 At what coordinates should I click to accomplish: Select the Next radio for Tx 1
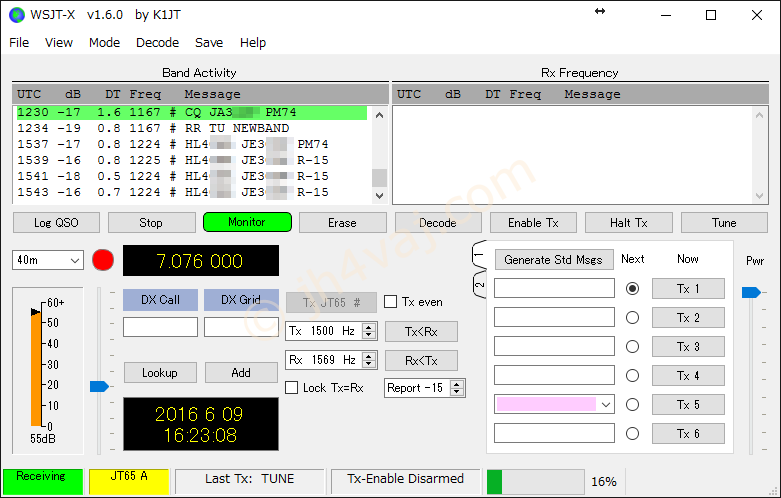(x=633, y=288)
